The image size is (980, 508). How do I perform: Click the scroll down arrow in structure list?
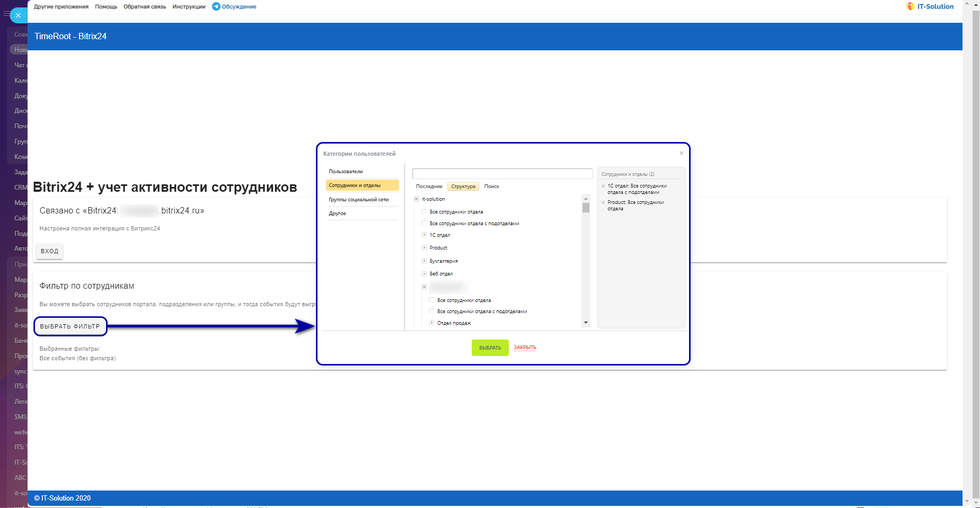coord(586,323)
